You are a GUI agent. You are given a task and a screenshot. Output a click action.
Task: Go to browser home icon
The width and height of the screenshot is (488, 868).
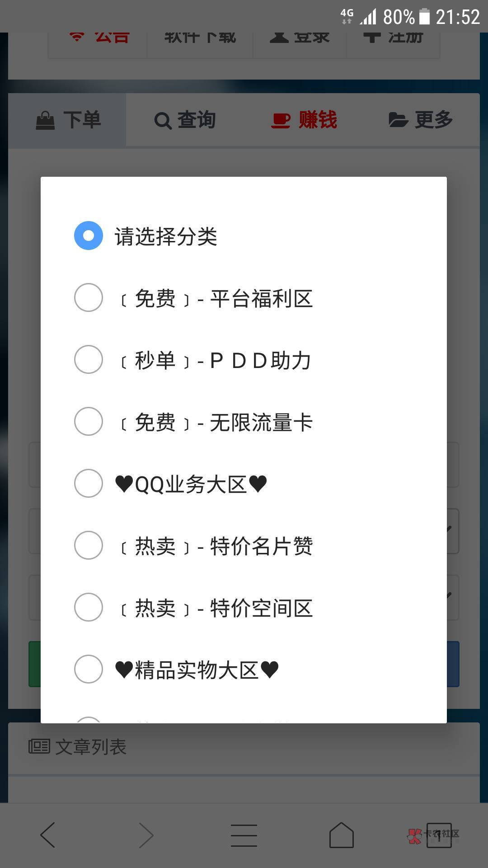[342, 835]
